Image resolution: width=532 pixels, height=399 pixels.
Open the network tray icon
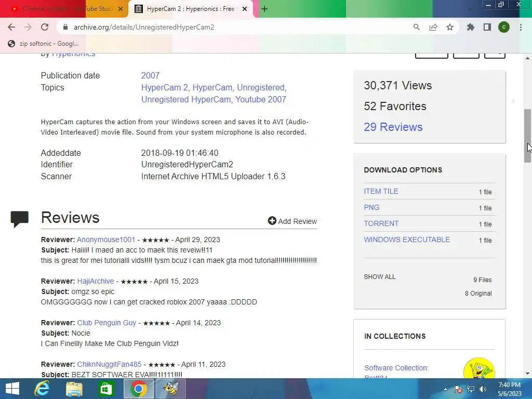(471, 389)
